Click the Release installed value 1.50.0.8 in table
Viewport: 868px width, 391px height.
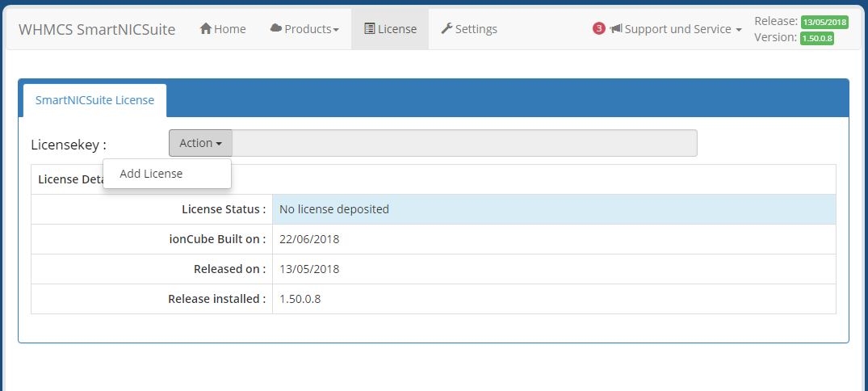pyautogui.click(x=300, y=299)
